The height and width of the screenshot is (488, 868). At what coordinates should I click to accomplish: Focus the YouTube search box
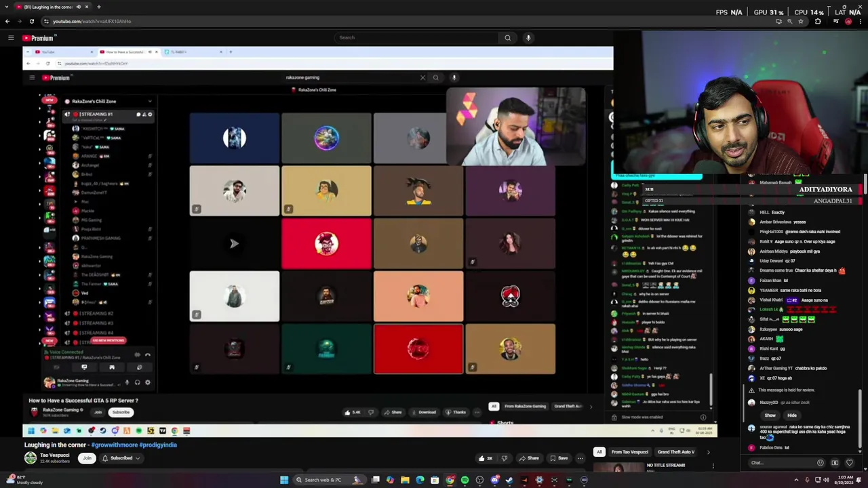coord(416,38)
